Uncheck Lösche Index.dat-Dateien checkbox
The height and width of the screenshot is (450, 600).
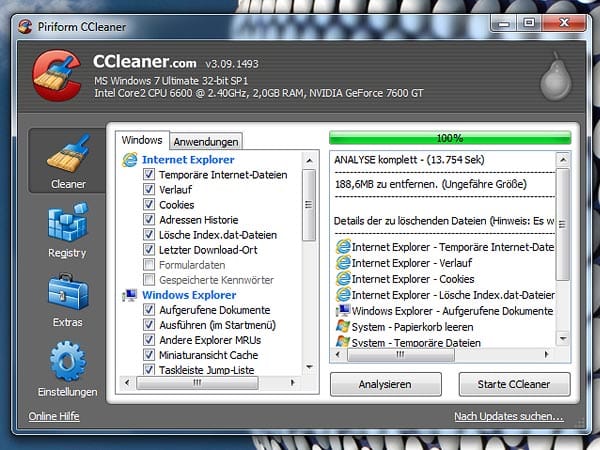tap(149, 235)
